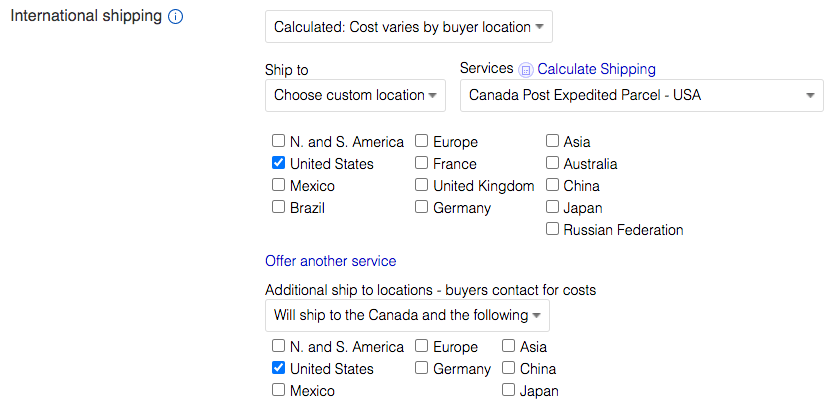837x402 pixels.
Task: Select the United Kingdom checkbox
Action: (421, 185)
